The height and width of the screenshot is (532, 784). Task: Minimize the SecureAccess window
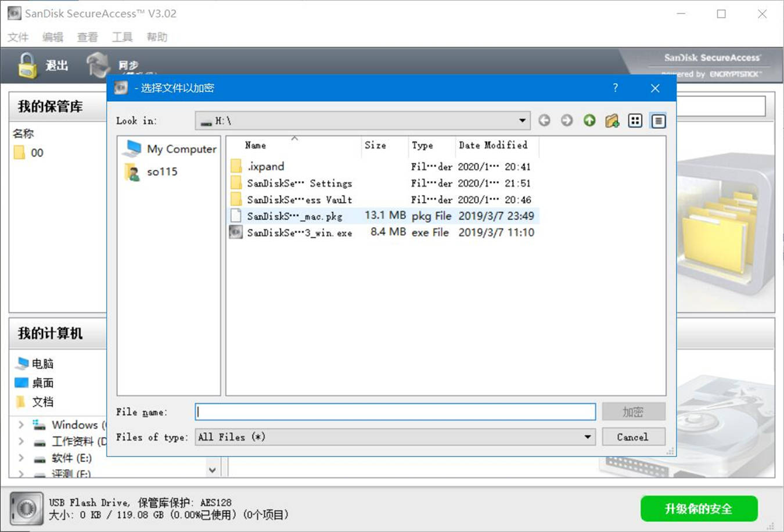(x=681, y=13)
